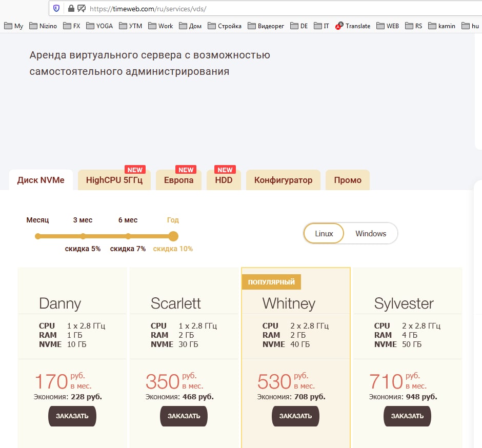Open the RS bookmarks folder
This screenshot has height=448, width=482.
click(413, 26)
